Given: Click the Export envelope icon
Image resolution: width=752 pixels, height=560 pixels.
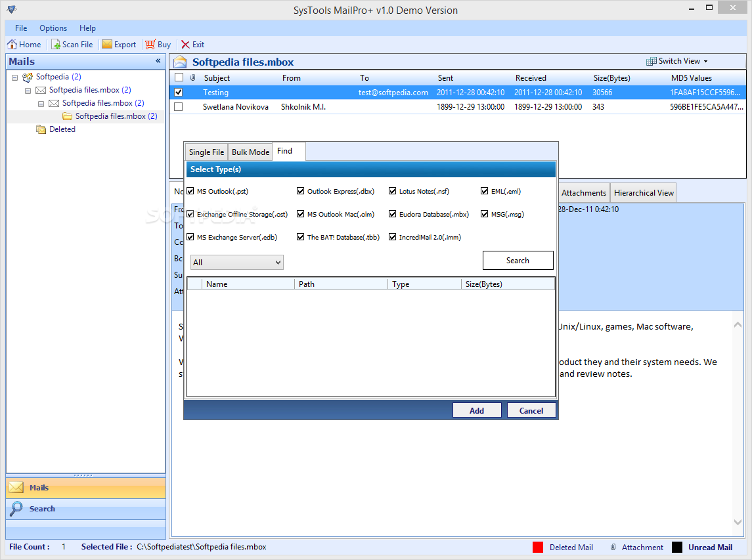Looking at the screenshot, I should coord(107,45).
